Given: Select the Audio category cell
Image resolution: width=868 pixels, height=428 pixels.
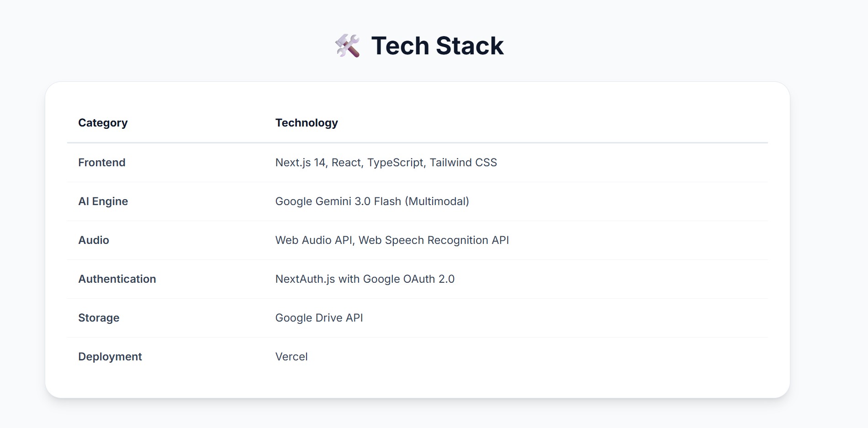Looking at the screenshot, I should (x=94, y=240).
